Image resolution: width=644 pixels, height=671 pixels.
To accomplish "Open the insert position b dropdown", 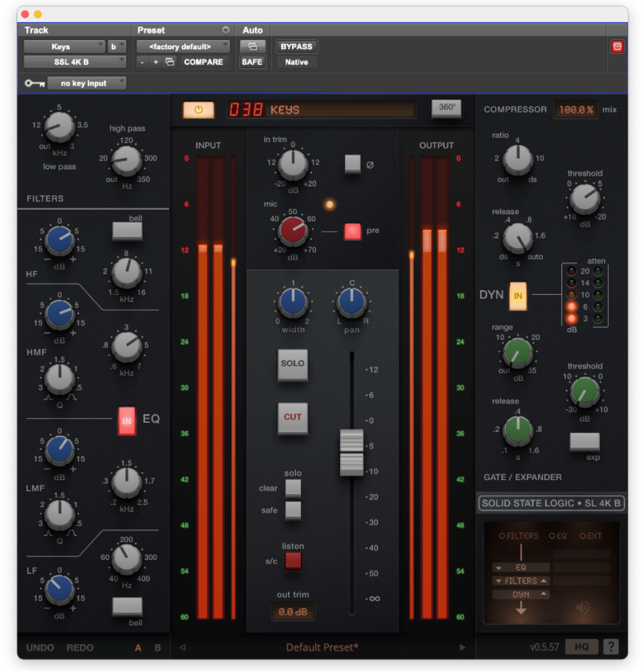I will pos(116,46).
